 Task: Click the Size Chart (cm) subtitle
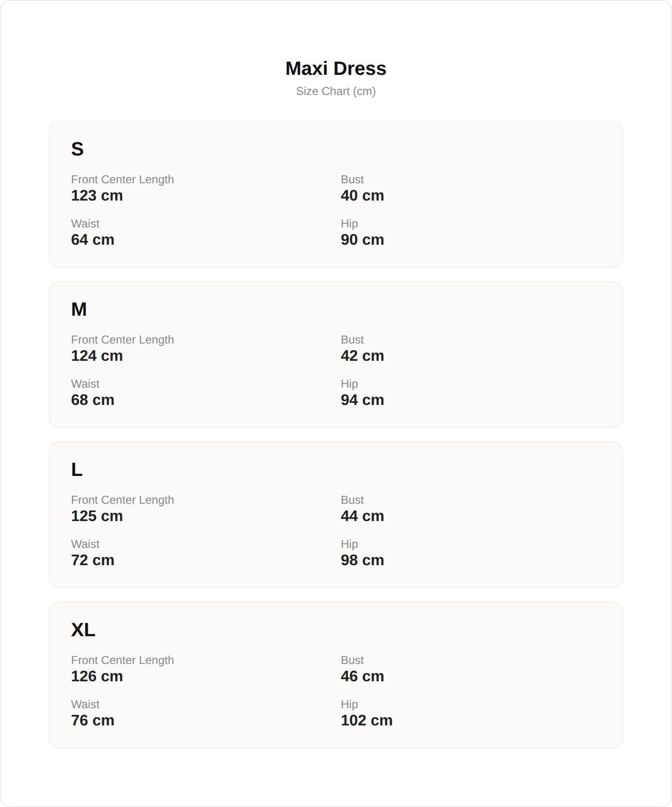[x=336, y=91]
